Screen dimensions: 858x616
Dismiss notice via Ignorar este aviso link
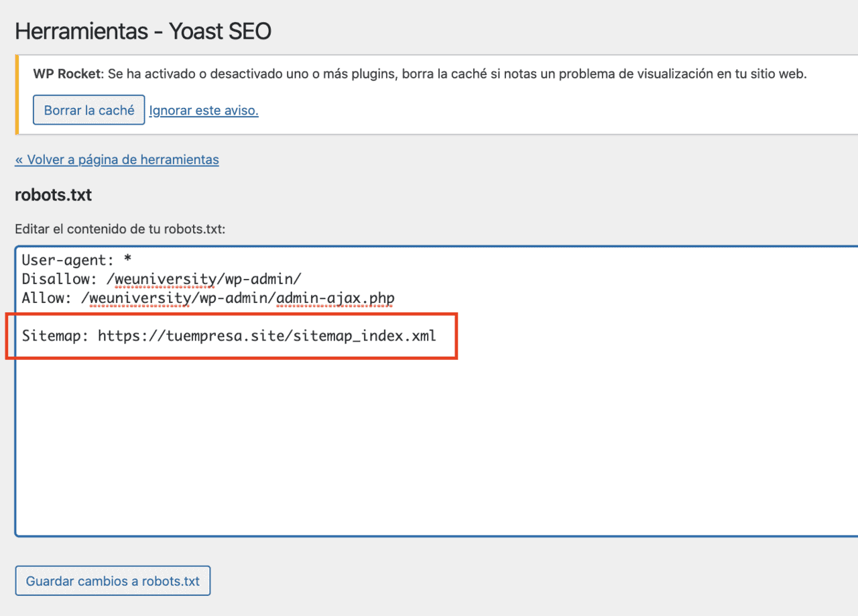[204, 111]
